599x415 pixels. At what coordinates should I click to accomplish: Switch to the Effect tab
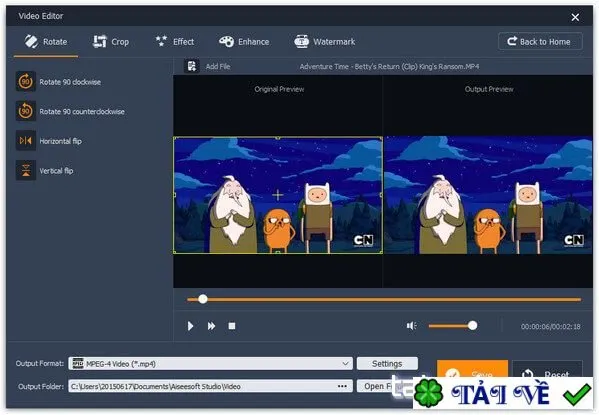coord(175,42)
